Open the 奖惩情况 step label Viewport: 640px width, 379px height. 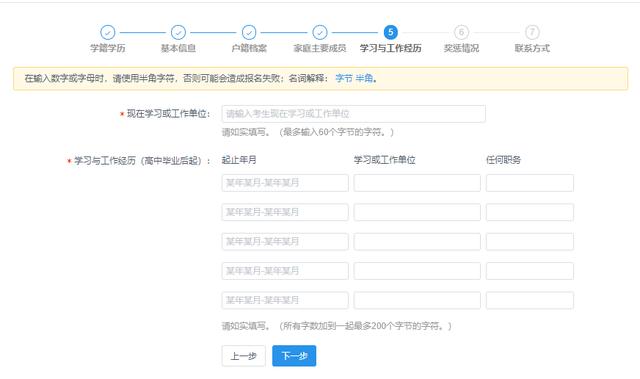(461, 48)
